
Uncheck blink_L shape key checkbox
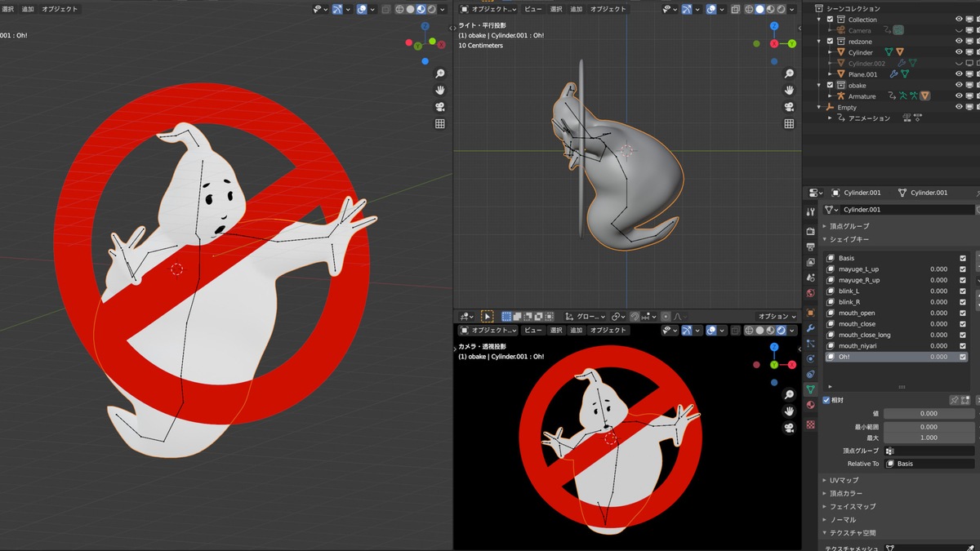coord(963,291)
